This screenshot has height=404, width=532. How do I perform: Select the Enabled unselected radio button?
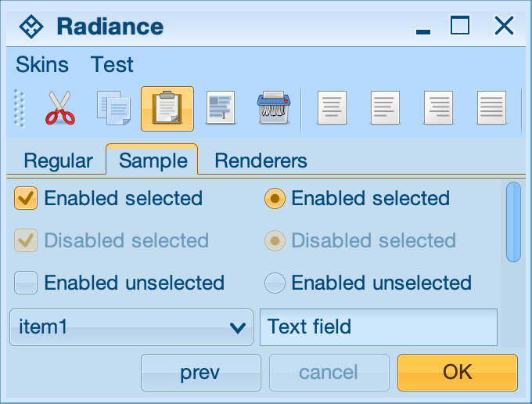tap(275, 283)
